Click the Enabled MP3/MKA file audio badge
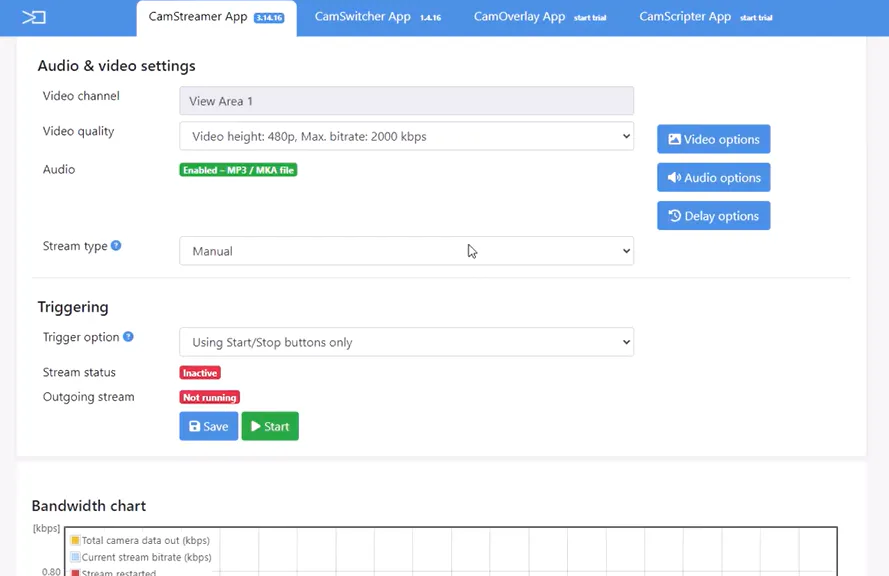889x576 pixels. tap(238, 170)
